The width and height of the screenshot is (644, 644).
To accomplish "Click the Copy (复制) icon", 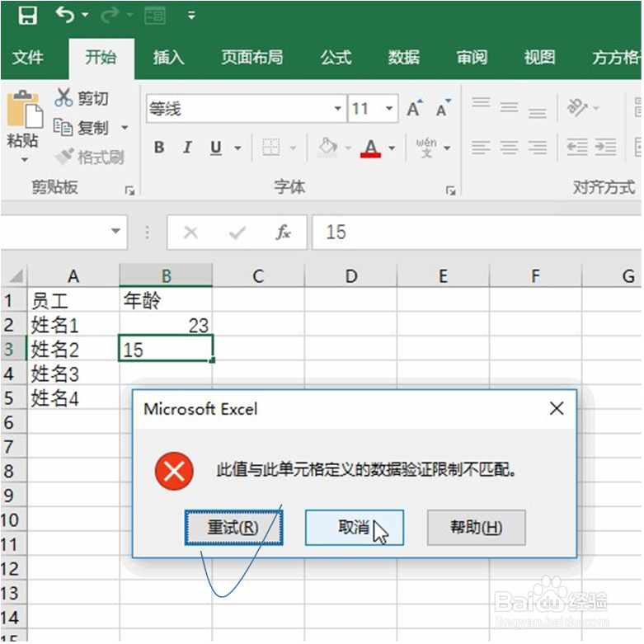I will pos(63,127).
